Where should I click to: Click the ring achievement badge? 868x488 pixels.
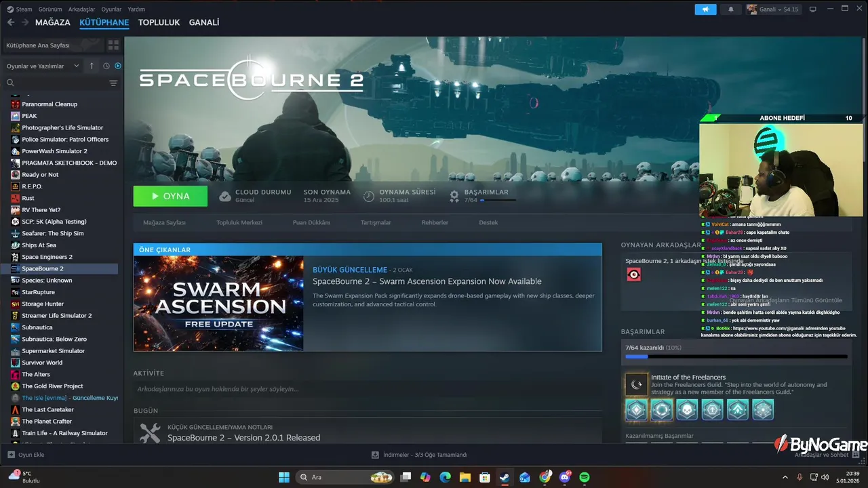tap(662, 409)
